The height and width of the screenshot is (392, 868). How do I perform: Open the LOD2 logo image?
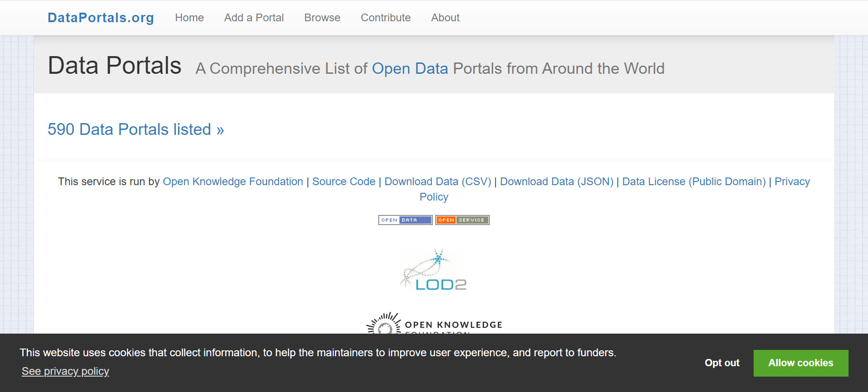[434, 270]
